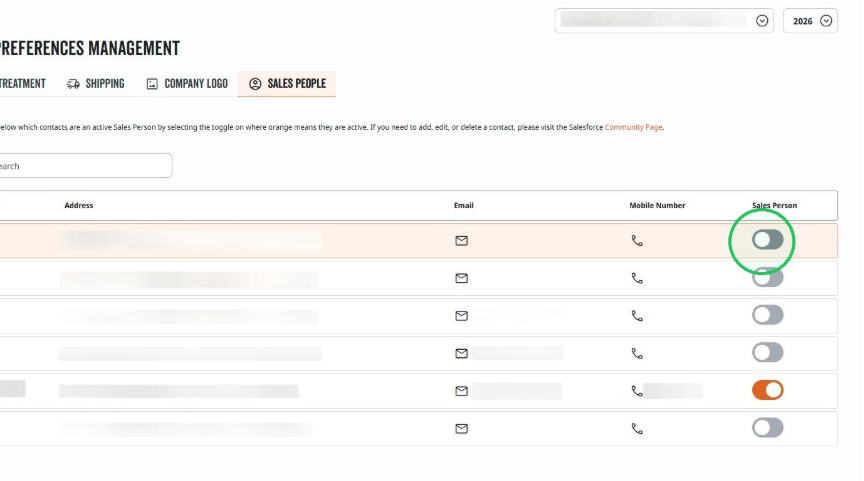This screenshot has width=864, height=481.
Task: Select the Sales People tab
Action: tap(287, 84)
